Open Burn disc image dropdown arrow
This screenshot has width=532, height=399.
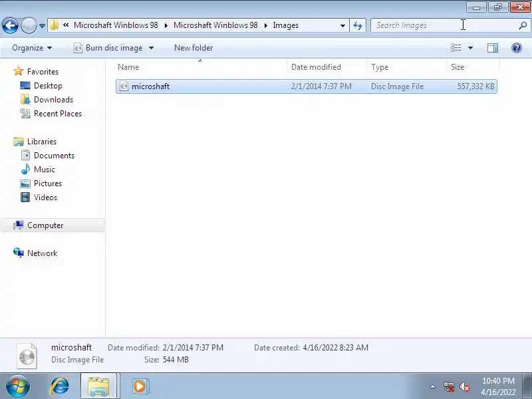[152, 48]
